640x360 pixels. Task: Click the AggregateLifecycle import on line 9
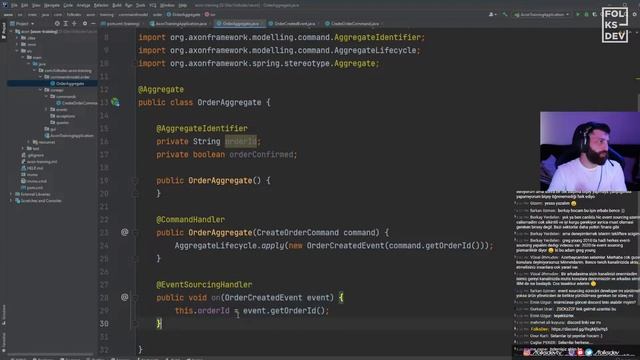pyautogui.click(x=279, y=50)
